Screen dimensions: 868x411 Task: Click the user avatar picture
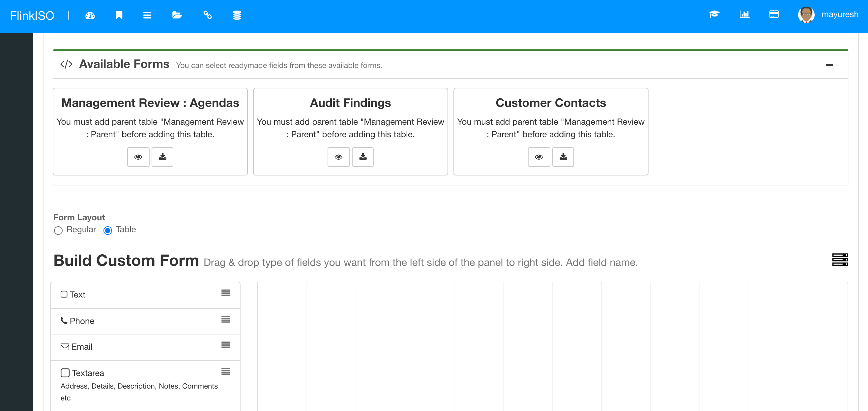pos(806,15)
